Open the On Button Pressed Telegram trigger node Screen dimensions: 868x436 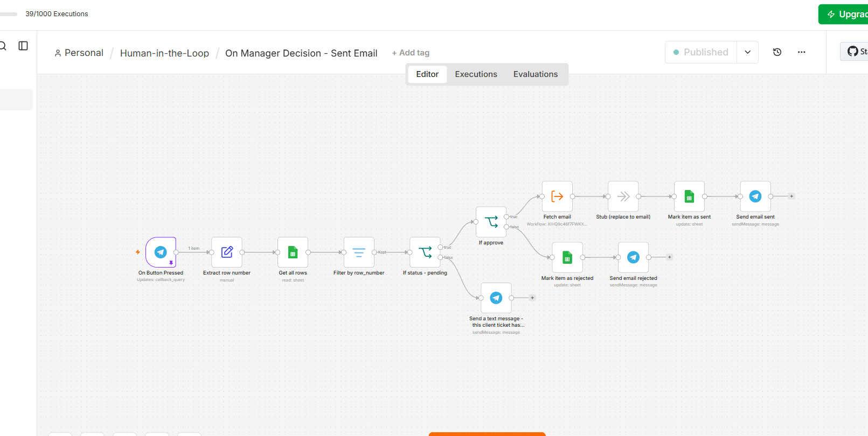pyautogui.click(x=161, y=252)
